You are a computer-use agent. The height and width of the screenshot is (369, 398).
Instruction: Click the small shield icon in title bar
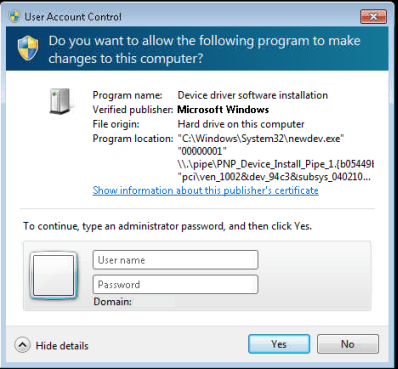(x=15, y=16)
